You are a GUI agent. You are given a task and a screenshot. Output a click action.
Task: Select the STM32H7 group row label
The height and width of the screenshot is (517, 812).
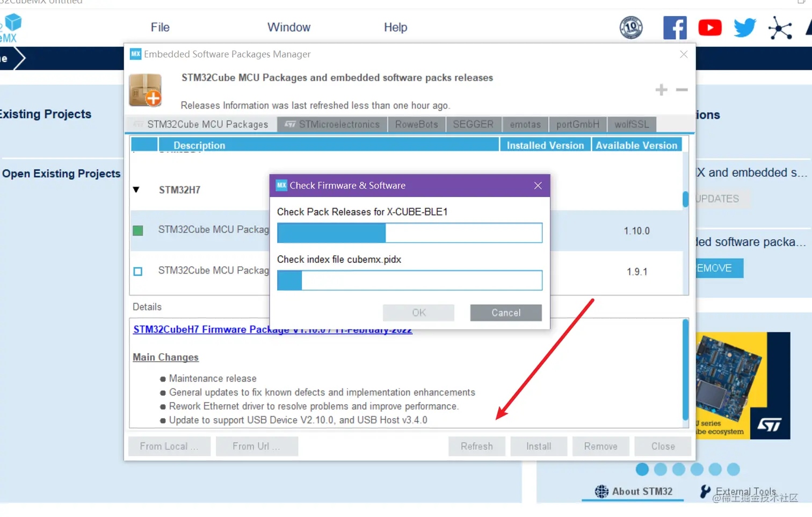[179, 190]
